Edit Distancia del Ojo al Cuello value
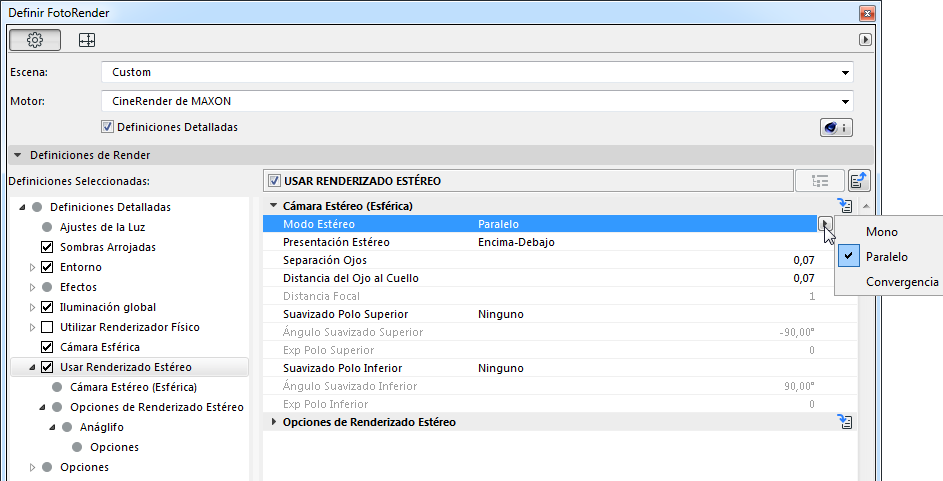Screen dimensions: 943x481 [803, 278]
